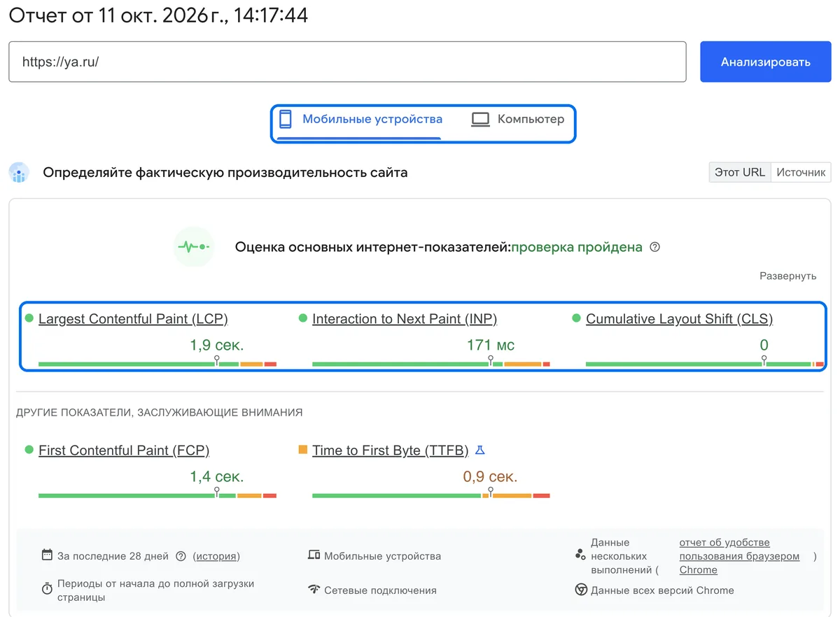Click the Отчет от 11 окт. 2026 heading

click(x=158, y=15)
